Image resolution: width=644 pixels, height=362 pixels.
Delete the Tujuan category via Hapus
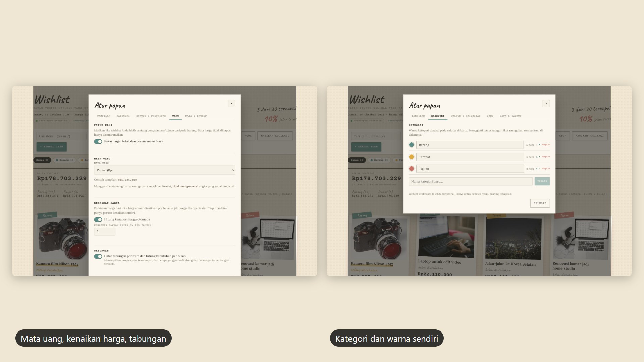click(546, 169)
